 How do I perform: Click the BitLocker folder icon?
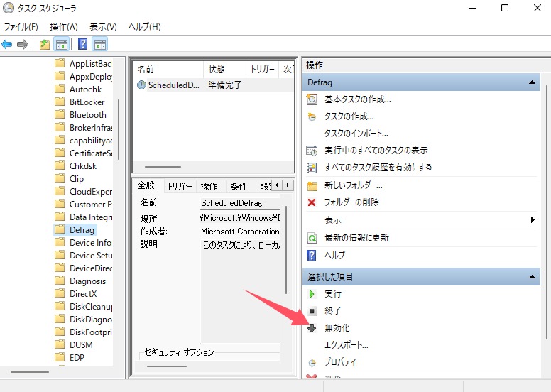coord(60,102)
